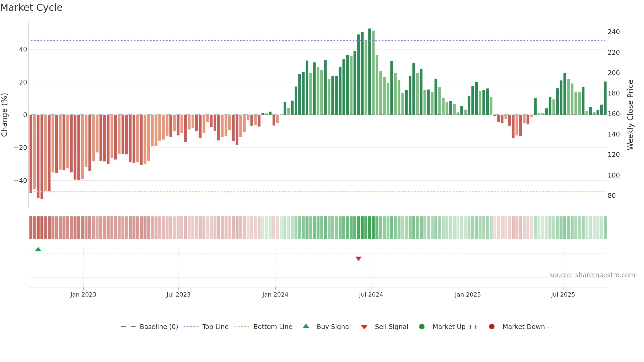
Task: Click the 220 price tick label
Action: 614,52
